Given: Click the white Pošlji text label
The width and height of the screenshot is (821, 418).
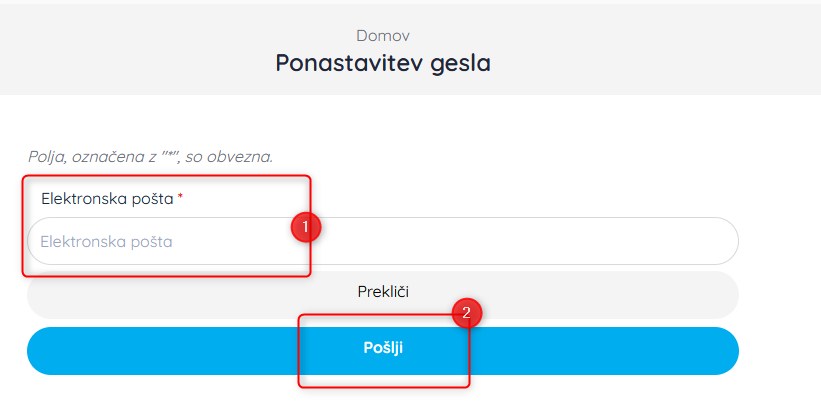Looking at the screenshot, I should [383, 348].
